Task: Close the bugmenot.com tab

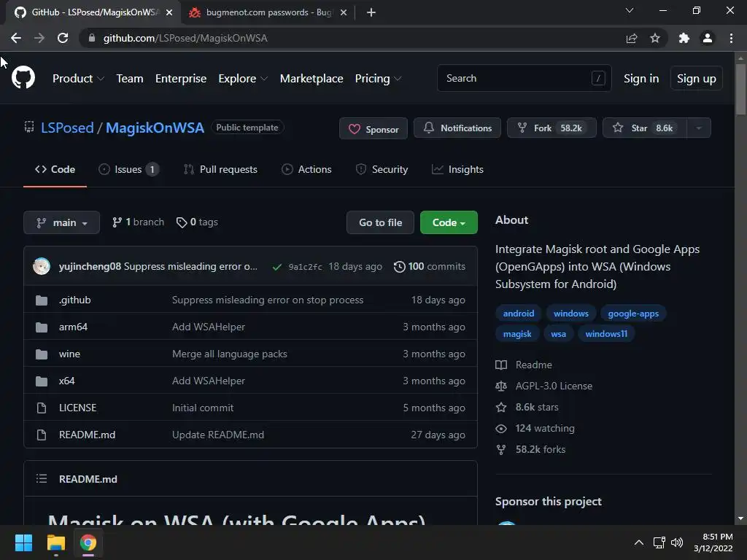Action: click(x=344, y=12)
